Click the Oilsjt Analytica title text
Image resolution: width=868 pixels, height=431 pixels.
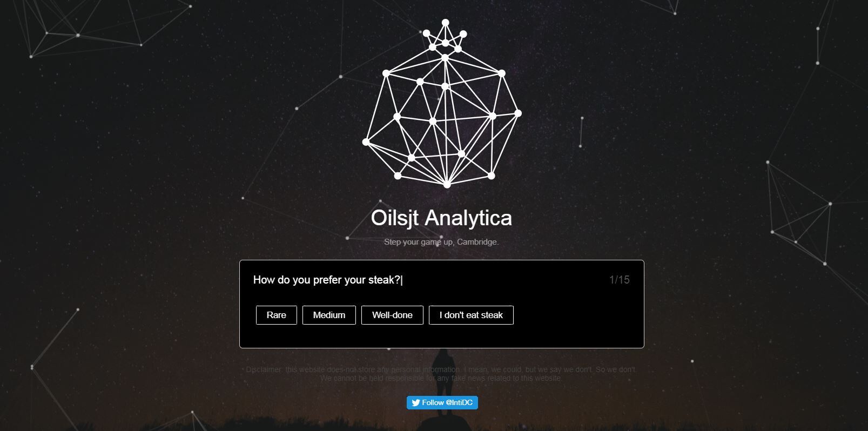pyautogui.click(x=441, y=218)
